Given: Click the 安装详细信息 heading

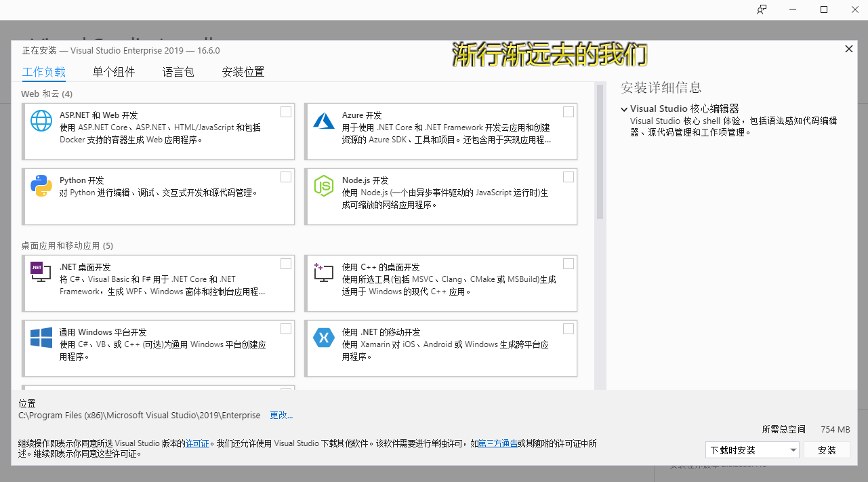Looking at the screenshot, I should pyautogui.click(x=661, y=87).
